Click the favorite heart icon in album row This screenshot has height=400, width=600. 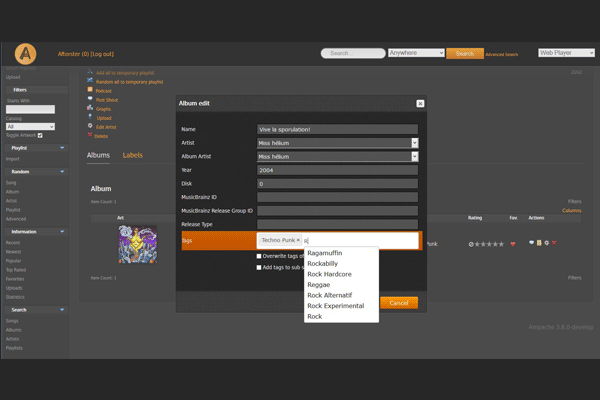pos(514,244)
